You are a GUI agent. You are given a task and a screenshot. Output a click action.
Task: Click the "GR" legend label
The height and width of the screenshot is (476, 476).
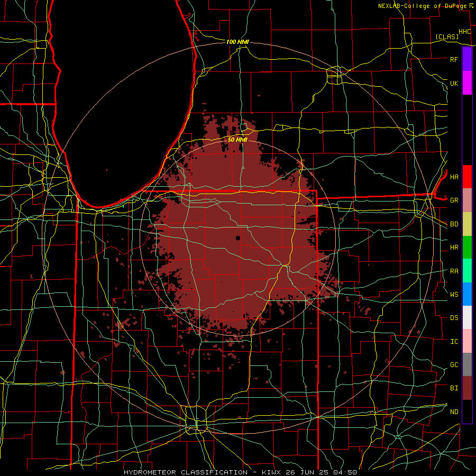454,200
